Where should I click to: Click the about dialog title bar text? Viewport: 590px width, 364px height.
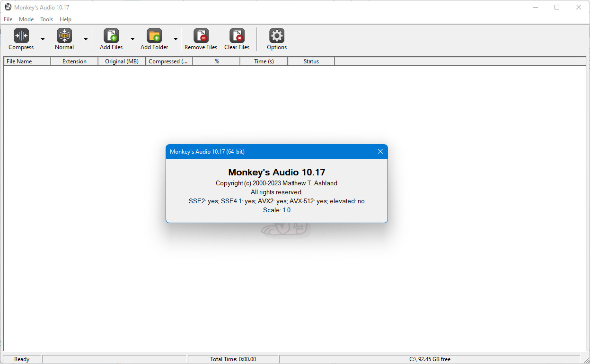(207, 151)
